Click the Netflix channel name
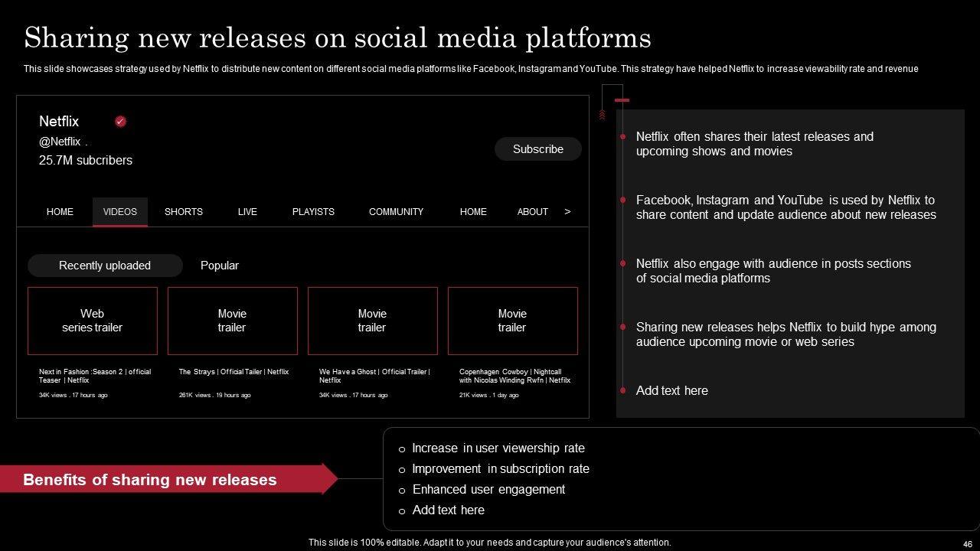 coord(59,122)
